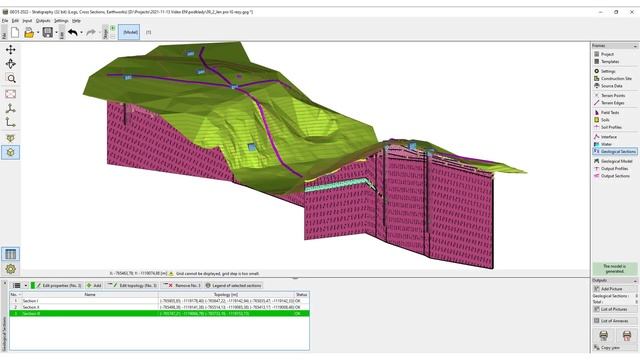Viewport: 640px width, 360px height.
Task: Open the Terrain Points frame
Action: click(x=614, y=95)
